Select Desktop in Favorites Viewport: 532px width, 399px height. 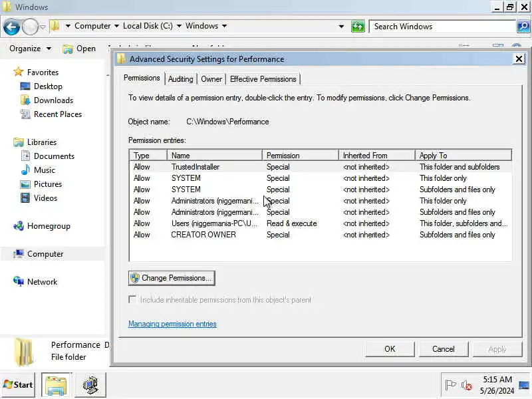point(48,86)
